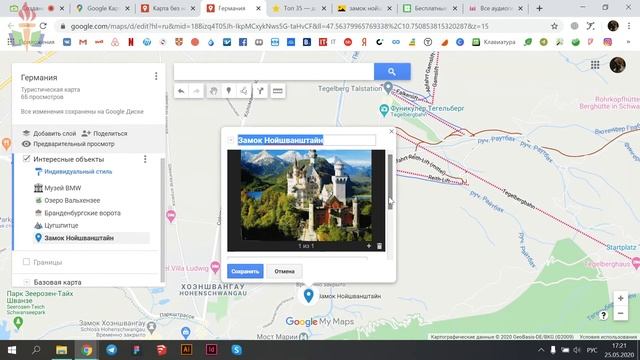Click the blue search button
This screenshot has height=360, width=640.
(392, 71)
